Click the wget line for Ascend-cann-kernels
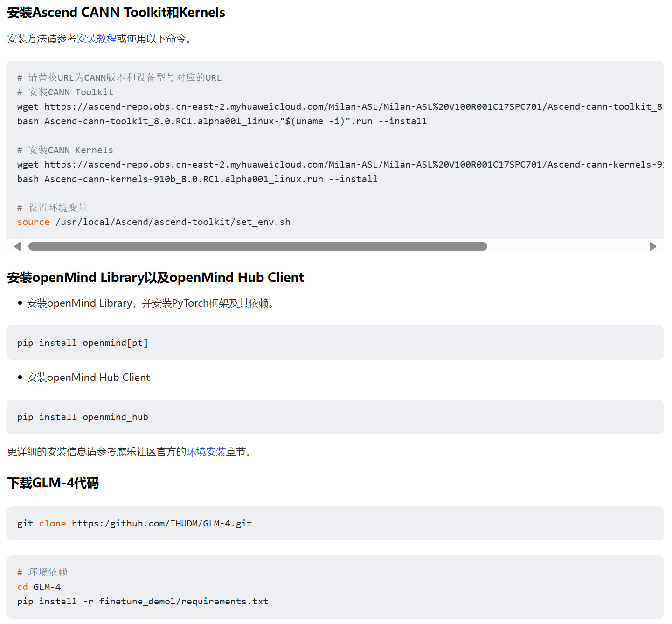The width and height of the screenshot is (672, 624). [x=340, y=165]
